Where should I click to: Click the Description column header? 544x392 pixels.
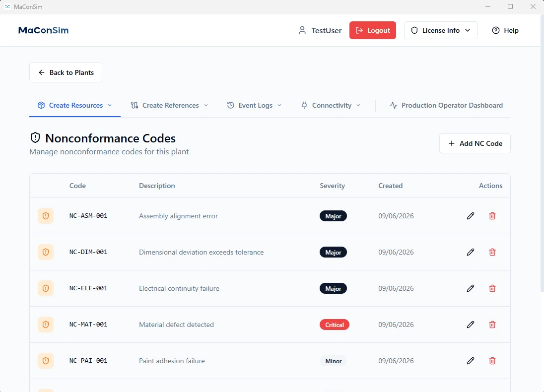pos(157,186)
